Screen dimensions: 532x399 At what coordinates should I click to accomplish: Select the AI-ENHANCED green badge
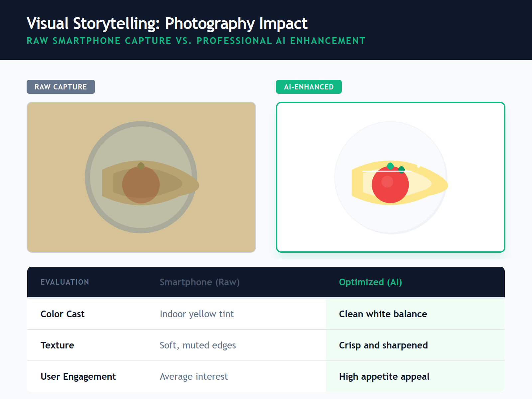click(x=309, y=87)
